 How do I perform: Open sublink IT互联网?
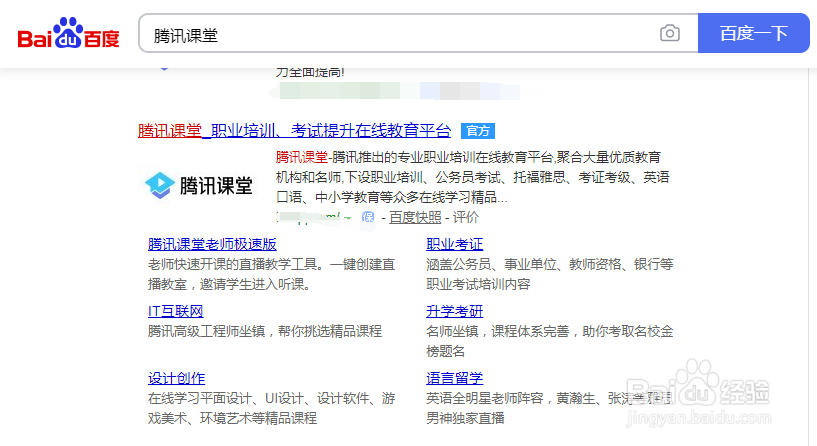[176, 312]
